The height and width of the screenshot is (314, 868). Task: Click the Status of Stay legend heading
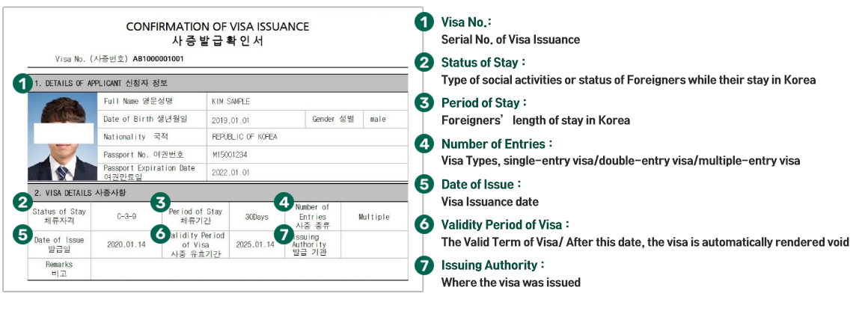483,62
